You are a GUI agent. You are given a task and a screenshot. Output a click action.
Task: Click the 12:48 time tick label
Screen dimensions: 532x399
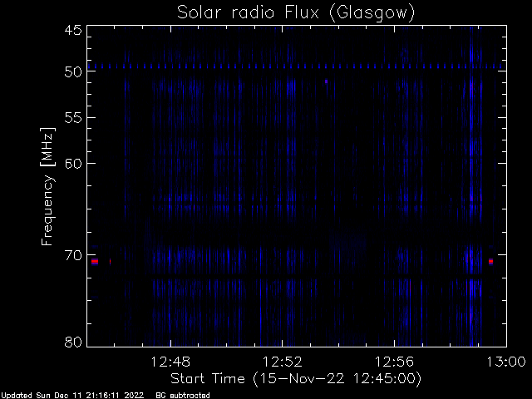(170, 362)
